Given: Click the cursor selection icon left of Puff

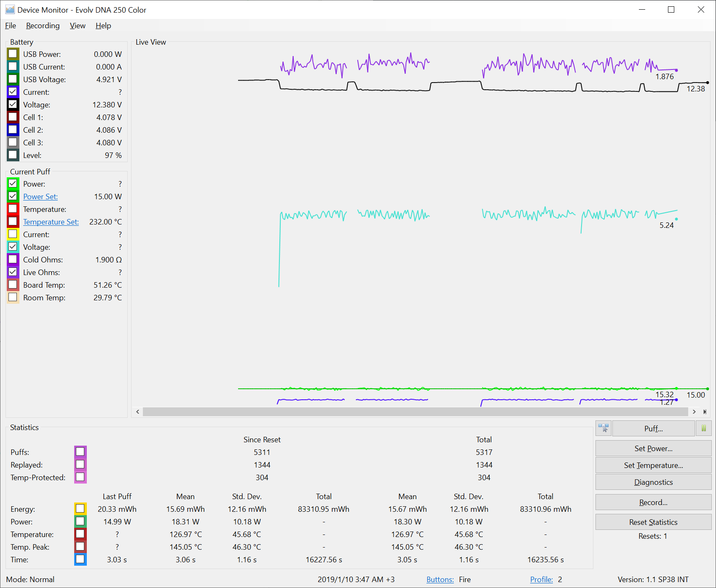Looking at the screenshot, I should pyautogui.click(x=603, y=428).
